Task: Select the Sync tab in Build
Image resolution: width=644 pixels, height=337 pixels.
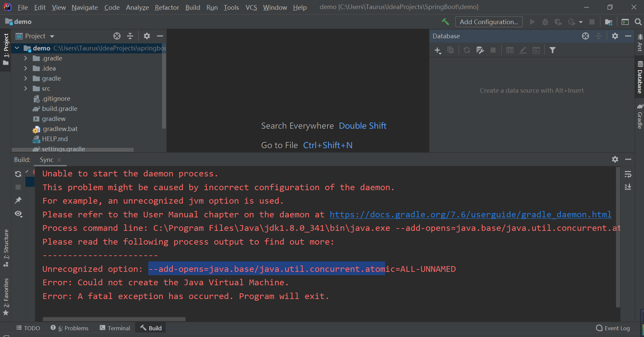Action: point(46,160)
